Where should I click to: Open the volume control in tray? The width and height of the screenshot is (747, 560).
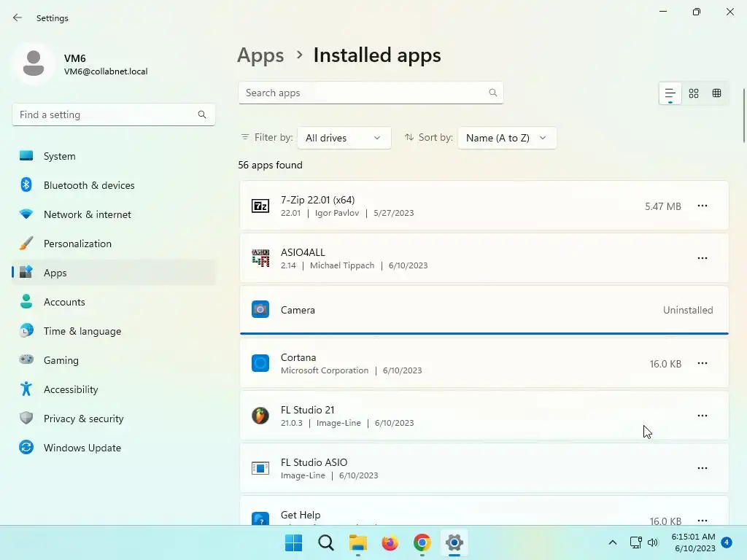(653, 542)
